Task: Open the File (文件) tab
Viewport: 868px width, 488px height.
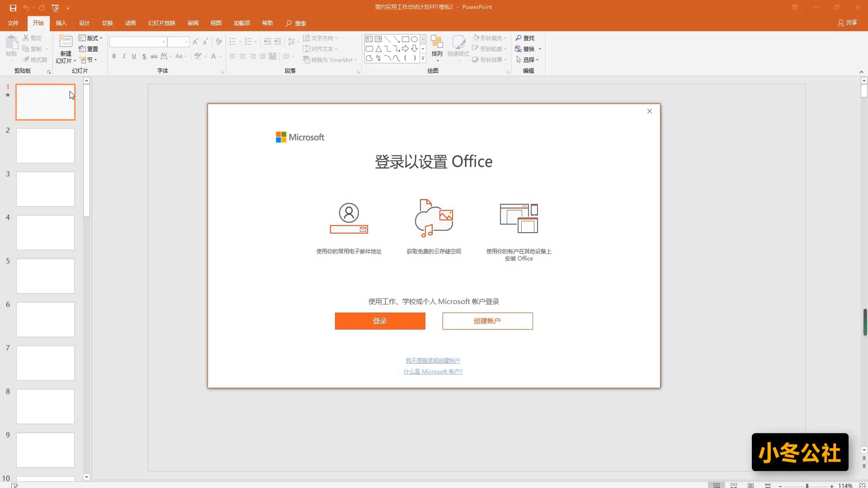Action: pos(13,23)
